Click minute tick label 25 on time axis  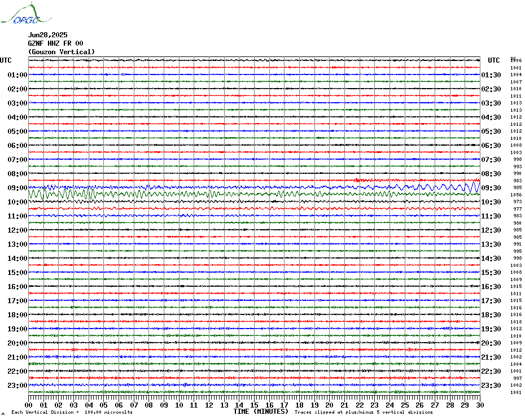tap(405, 405)
